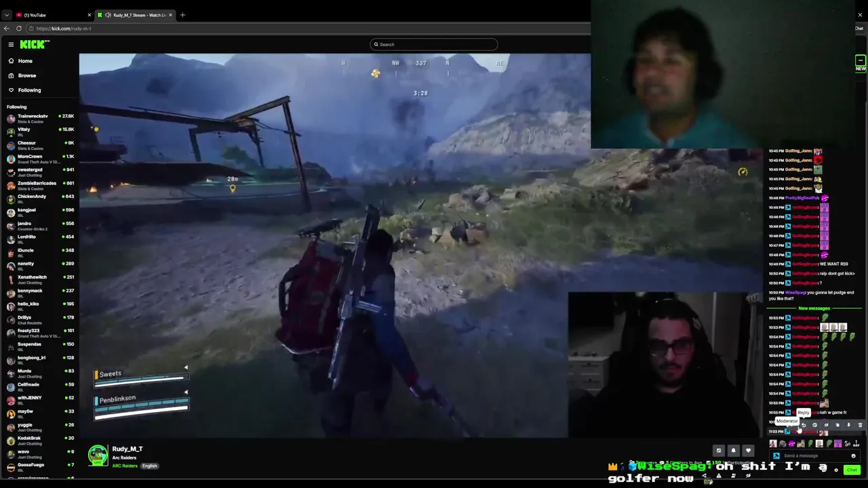Open the Kick hamburger sidebar menu
868x488 pixels.
11,44
